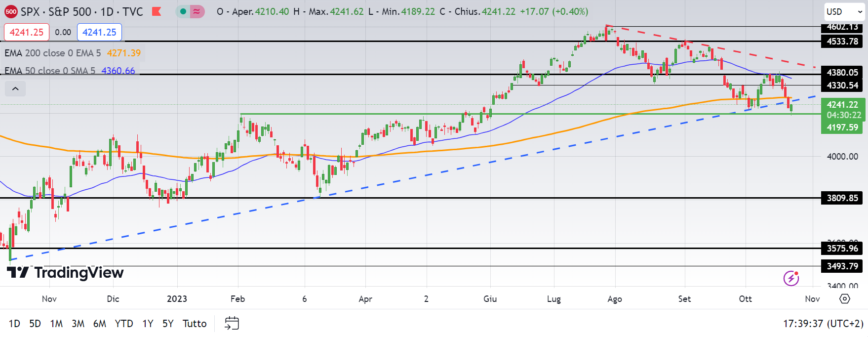
Task: Select the Tutto all-time range
Action: 195,324
